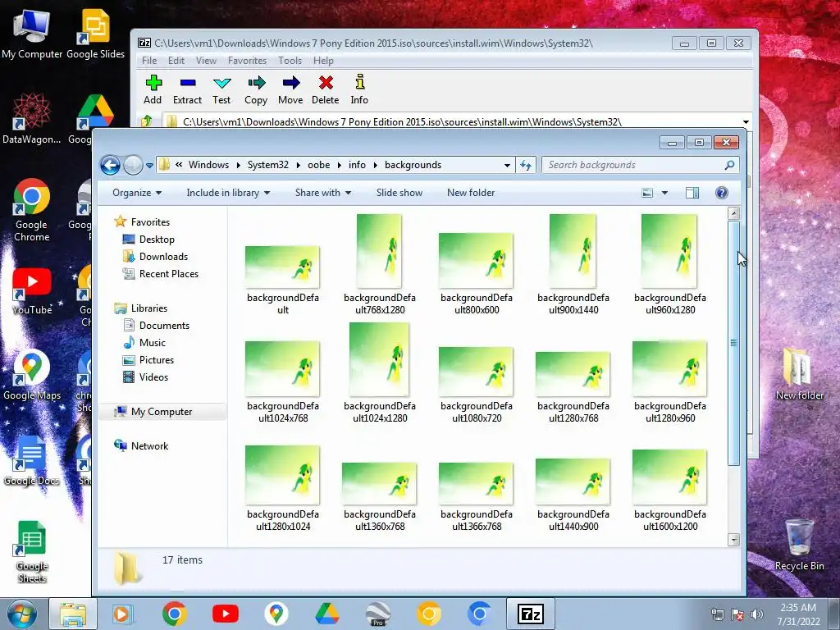The image size is (840, 630).
Task: Open Google Docs desktop shortcut
Action: click(x=32, y=461)
